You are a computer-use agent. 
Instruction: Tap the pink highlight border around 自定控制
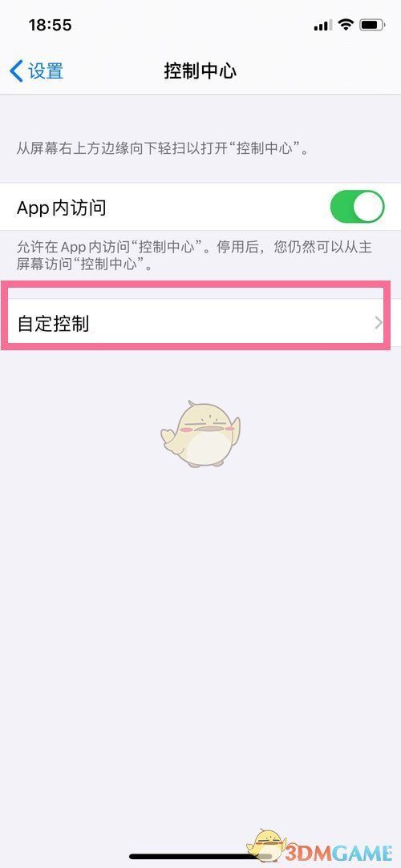click(x=196, y=284)
